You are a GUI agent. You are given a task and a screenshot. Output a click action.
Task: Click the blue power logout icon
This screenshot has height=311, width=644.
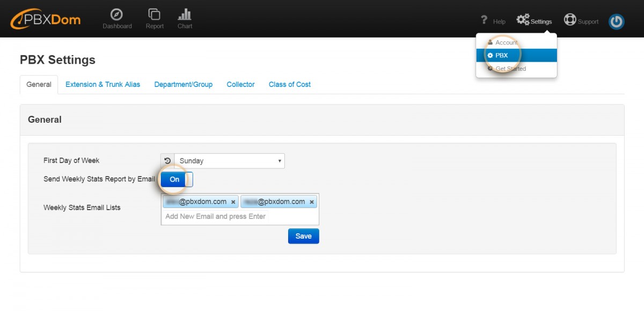tap(616, 21)
